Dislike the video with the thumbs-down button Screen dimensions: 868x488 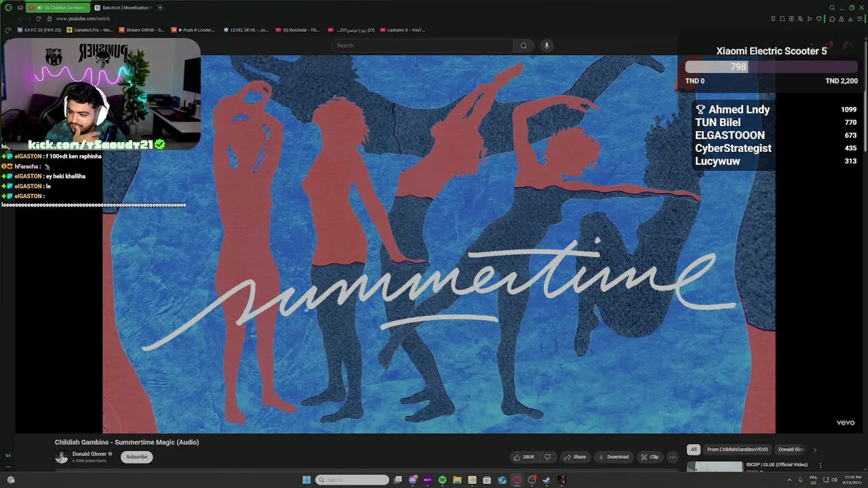(548, 457)
